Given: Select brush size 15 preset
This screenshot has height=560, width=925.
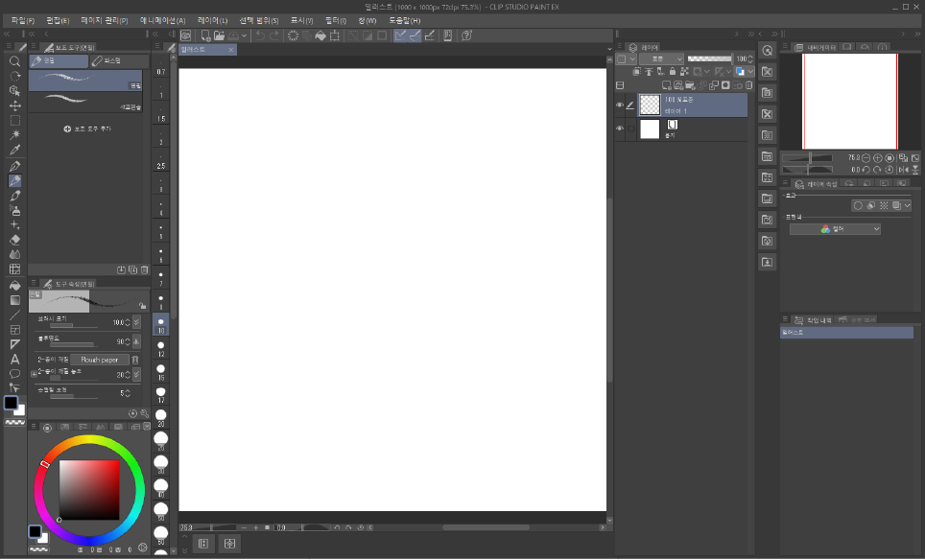Looking at the screenshot, I should tap(161, 372).
